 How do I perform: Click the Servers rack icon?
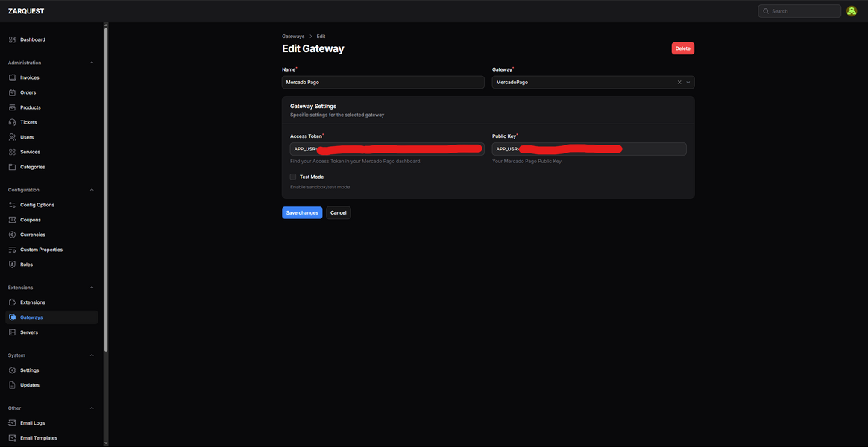point(12,332)
